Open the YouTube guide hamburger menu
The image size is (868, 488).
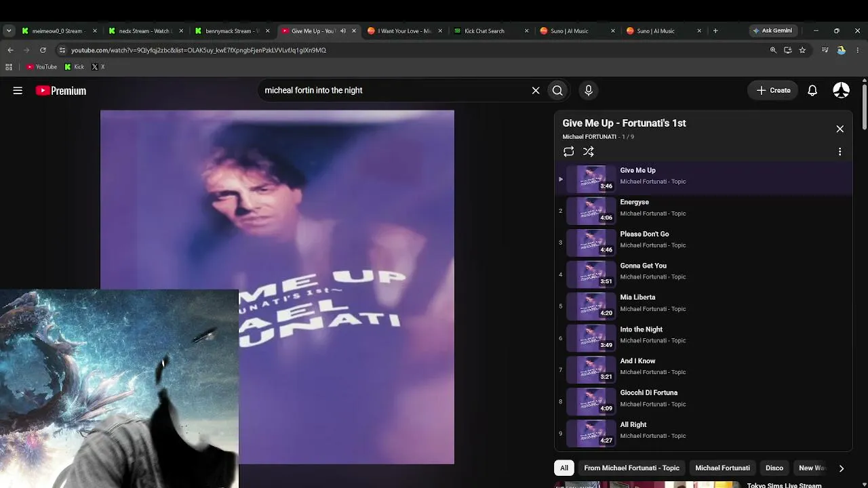18,90
